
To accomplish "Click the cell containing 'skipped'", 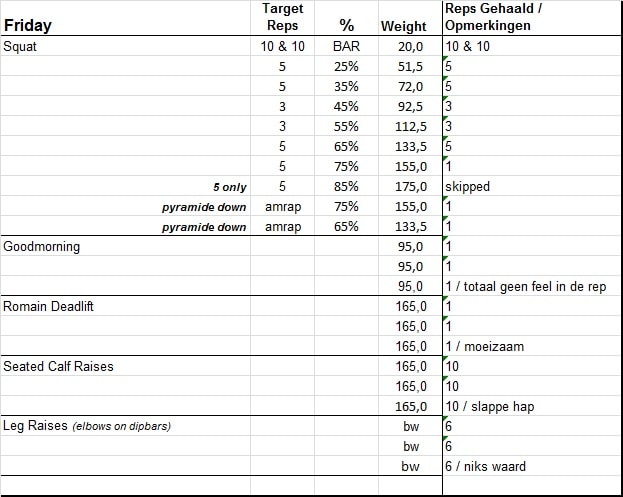I will (x=467, y=186).
